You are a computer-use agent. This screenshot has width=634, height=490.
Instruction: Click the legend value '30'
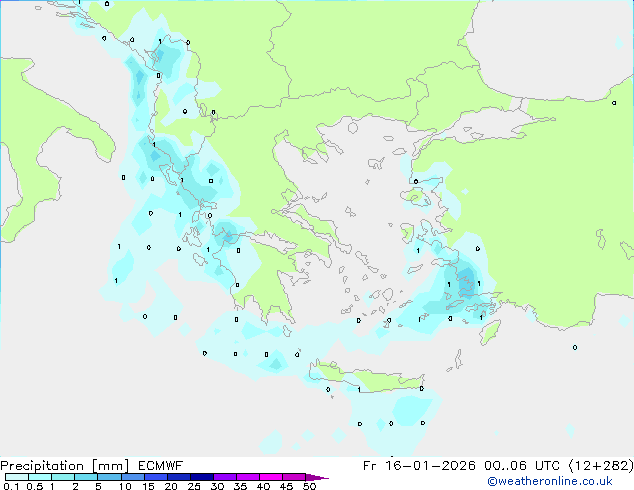[217, 486]
